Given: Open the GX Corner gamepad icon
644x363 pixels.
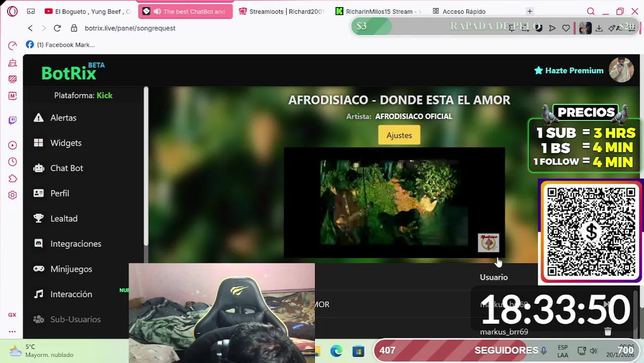Looking at the screenshot, I should 31,11.
